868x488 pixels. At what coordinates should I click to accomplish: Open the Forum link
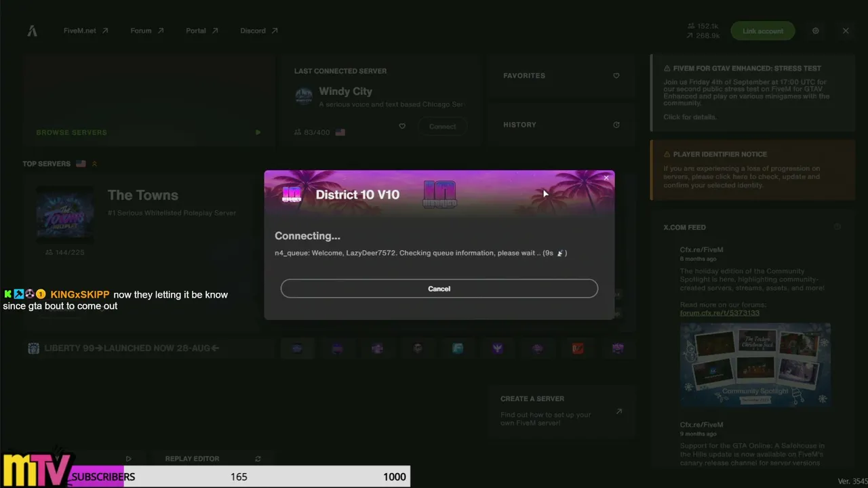(x=147, y=30)
